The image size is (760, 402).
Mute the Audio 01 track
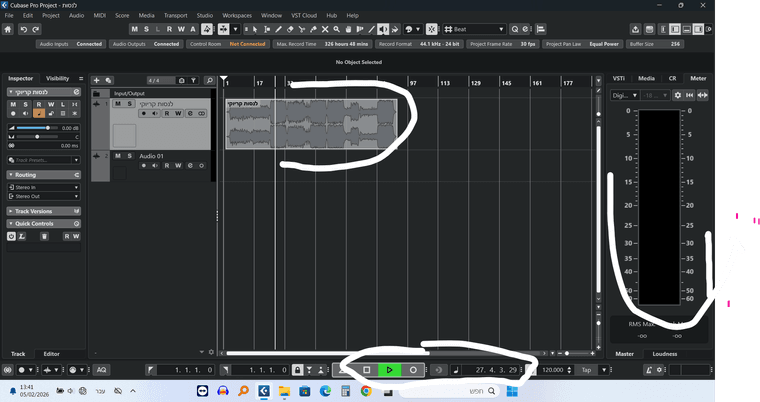[117, 156]
